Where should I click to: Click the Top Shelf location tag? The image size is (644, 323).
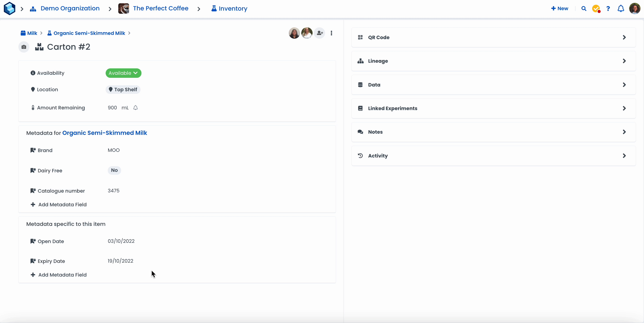point(123,90)
